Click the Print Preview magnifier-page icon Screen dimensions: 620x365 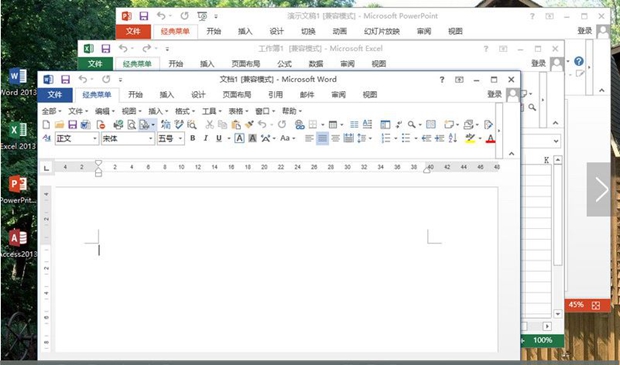pos(131,125)
